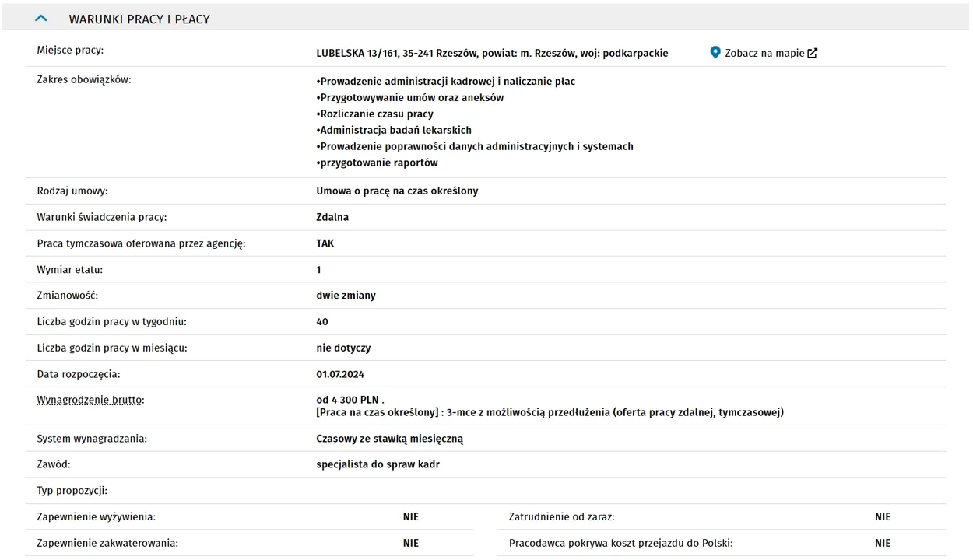
Task: Click the Czasowy ze stawką miesięczną value
Action: click(x=389, y=439)
